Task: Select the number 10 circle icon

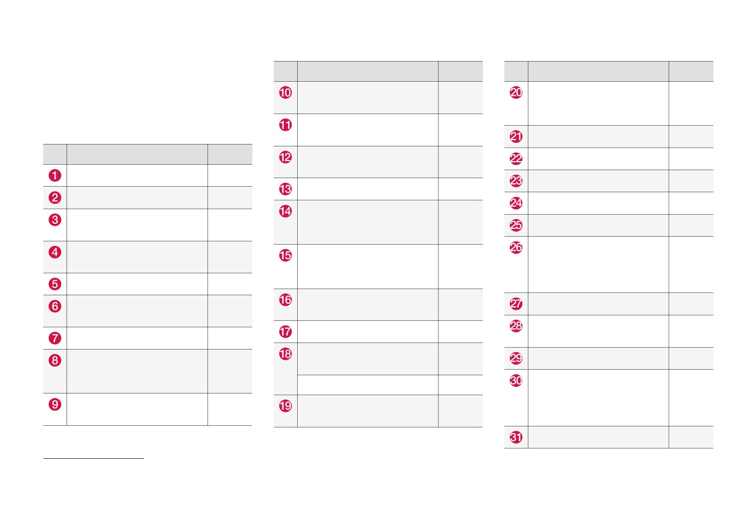Action: (x=286, y=93)
